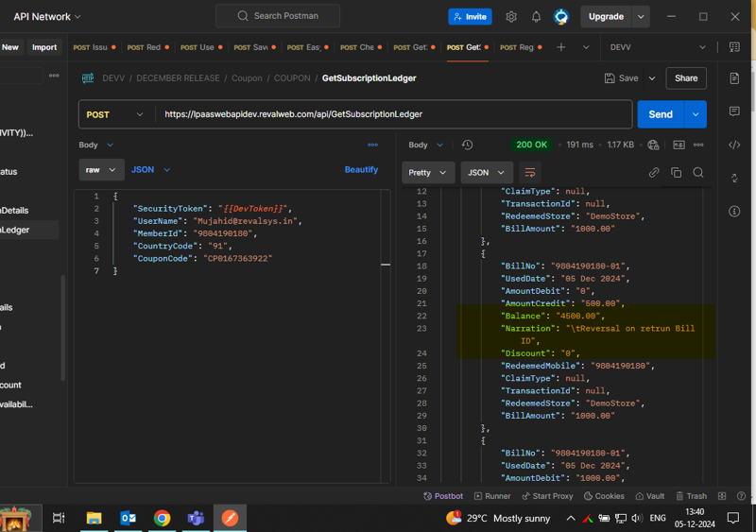Copy response using the copy icon
This screenshot has height=532, width=756.
pos(676,173)
